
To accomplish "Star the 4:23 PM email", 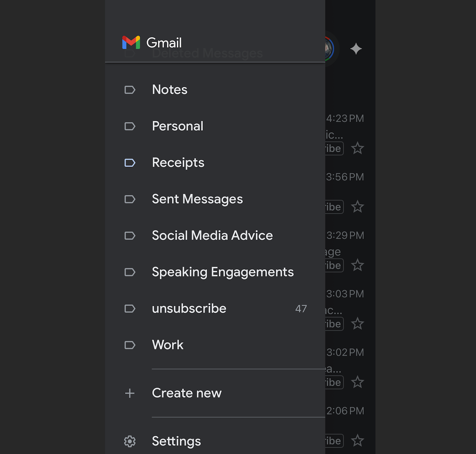I will click(x=357, y=148).
